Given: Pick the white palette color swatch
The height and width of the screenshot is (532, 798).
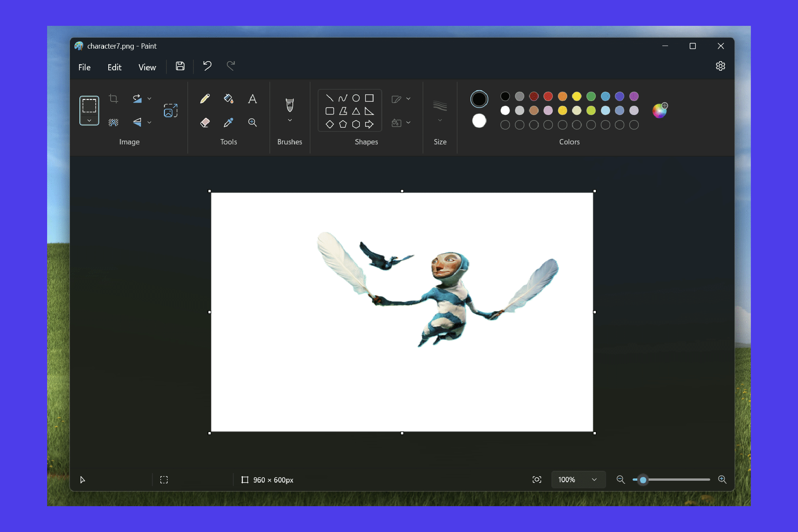Looking at the screenshot, I should coord(505,111).
